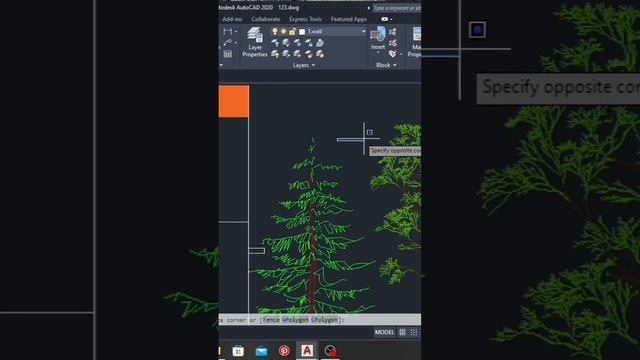
Task: Click the Create Block icon beside Insert
Action: click(393, 32)
